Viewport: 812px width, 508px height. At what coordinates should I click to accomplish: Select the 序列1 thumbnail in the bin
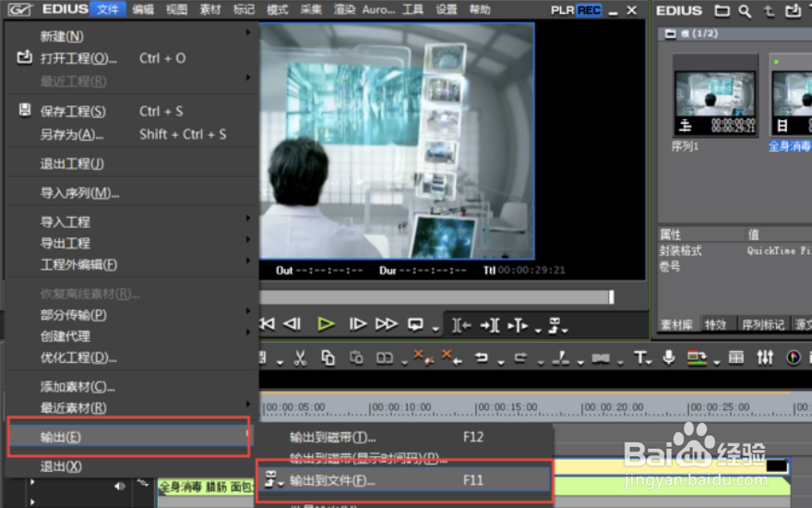pyautogui.click(x=715, y=97)
